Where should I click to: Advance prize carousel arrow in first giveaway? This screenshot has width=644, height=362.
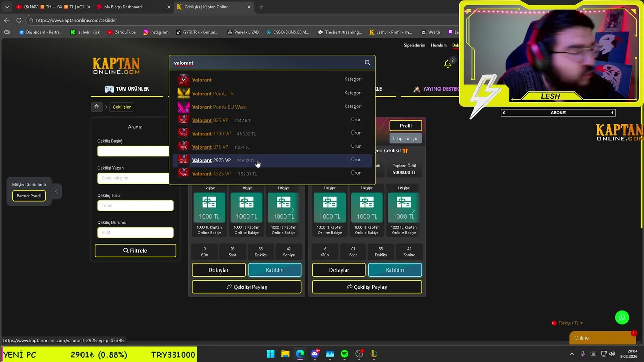[x=293, y=210]
